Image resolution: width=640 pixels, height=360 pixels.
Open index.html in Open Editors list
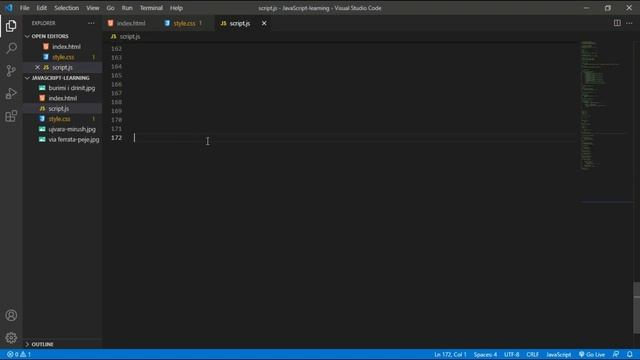(66, 47)
